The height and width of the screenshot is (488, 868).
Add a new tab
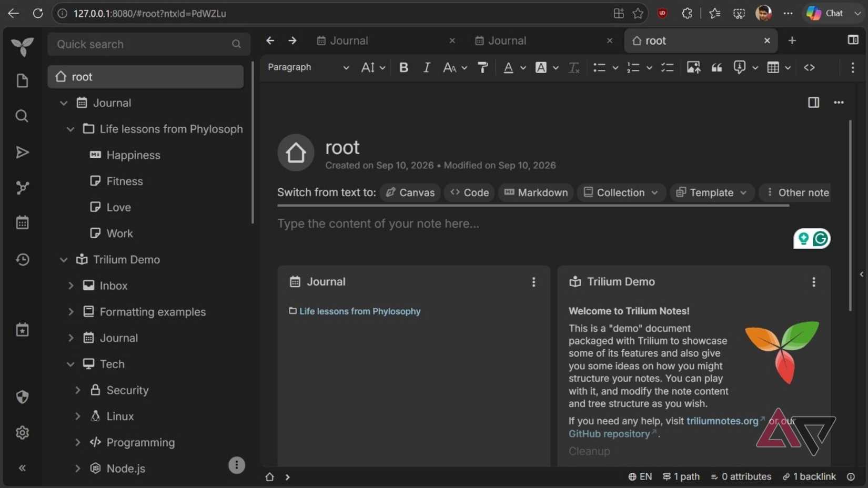point(792,40)
